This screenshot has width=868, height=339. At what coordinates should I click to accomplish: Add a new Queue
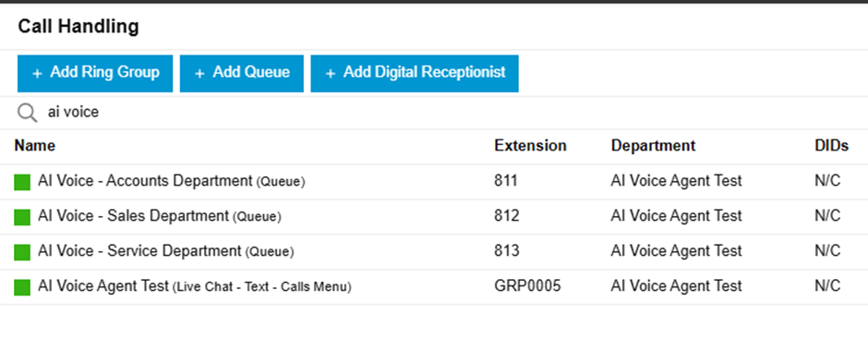pos(242,73)
